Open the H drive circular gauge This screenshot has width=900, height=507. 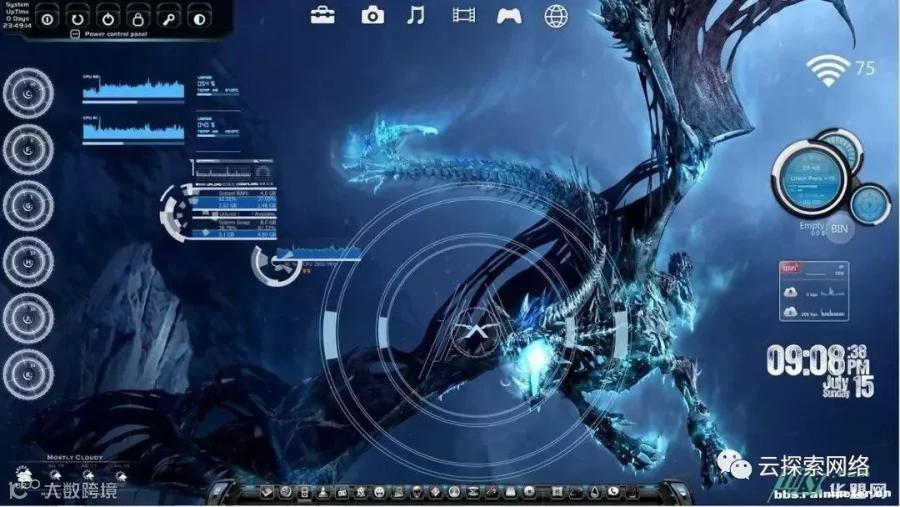click(28, 262)
